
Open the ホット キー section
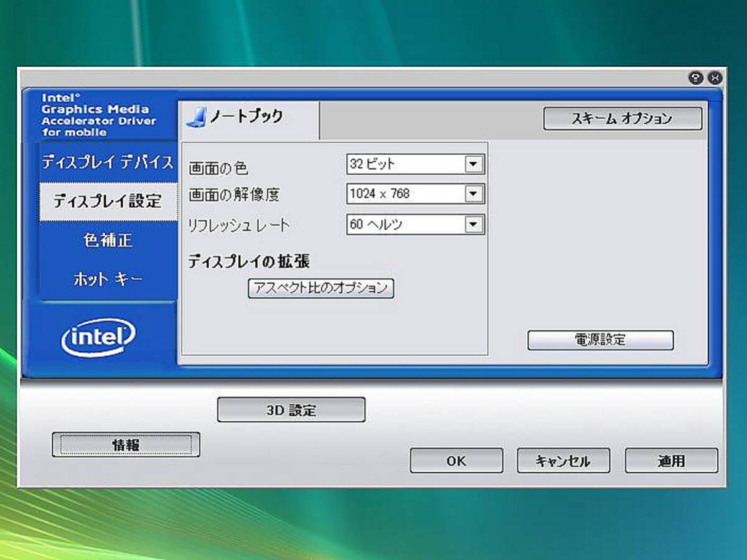pos(108,280)
